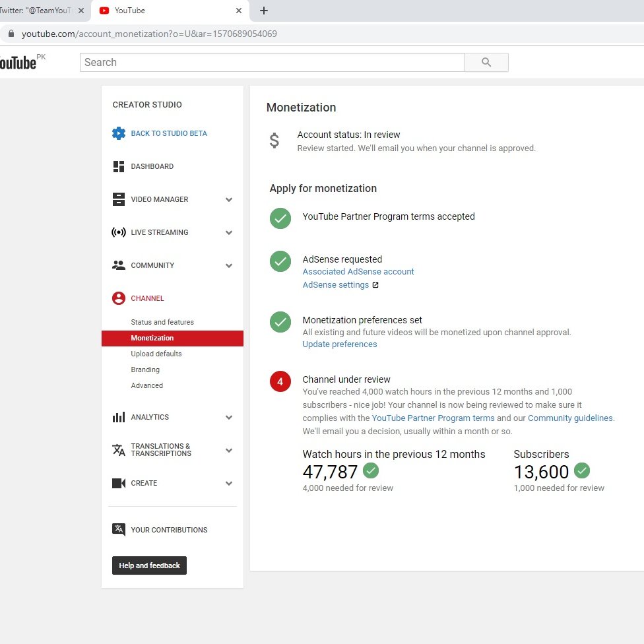Screen dimensions: 644x644
Task: Click the check mark next to 13,600 subscribers
Action: (582, 470)
